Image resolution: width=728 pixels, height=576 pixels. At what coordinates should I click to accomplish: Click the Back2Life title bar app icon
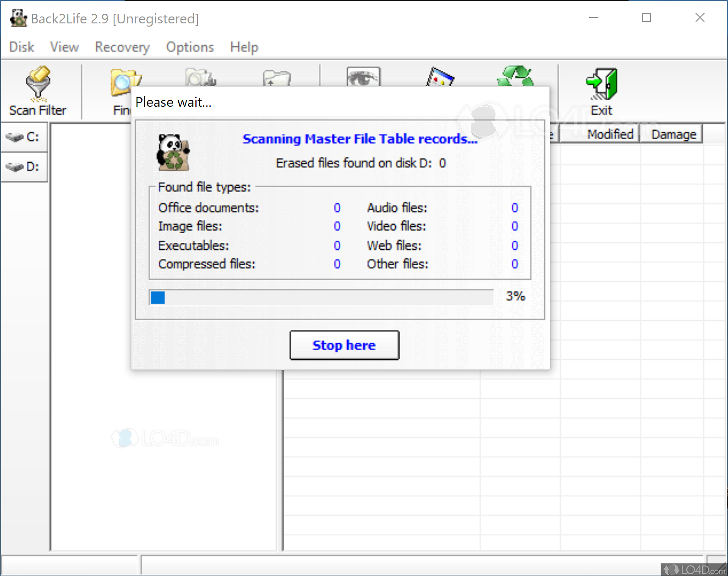pyautogui.click(x=18, y=18)
